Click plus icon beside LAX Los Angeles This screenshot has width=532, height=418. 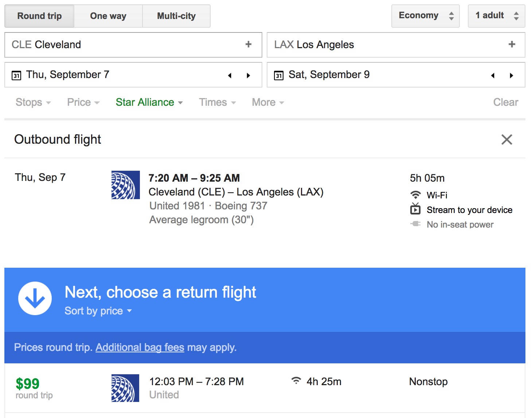click(512, 44)
